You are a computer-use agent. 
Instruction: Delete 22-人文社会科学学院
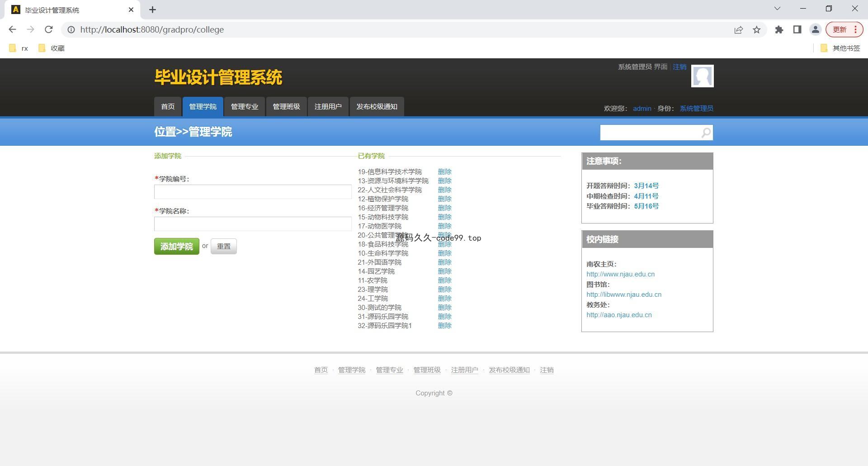444,190
